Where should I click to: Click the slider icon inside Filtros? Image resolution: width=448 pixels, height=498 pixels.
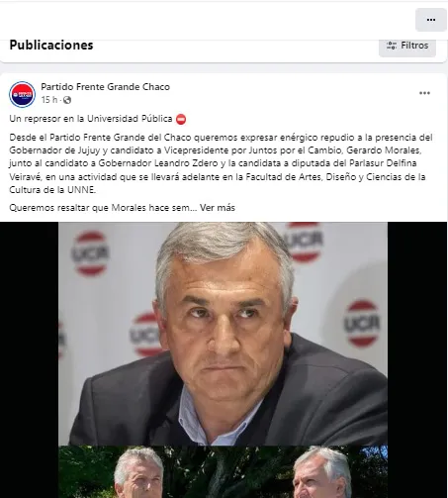point(392,46)
